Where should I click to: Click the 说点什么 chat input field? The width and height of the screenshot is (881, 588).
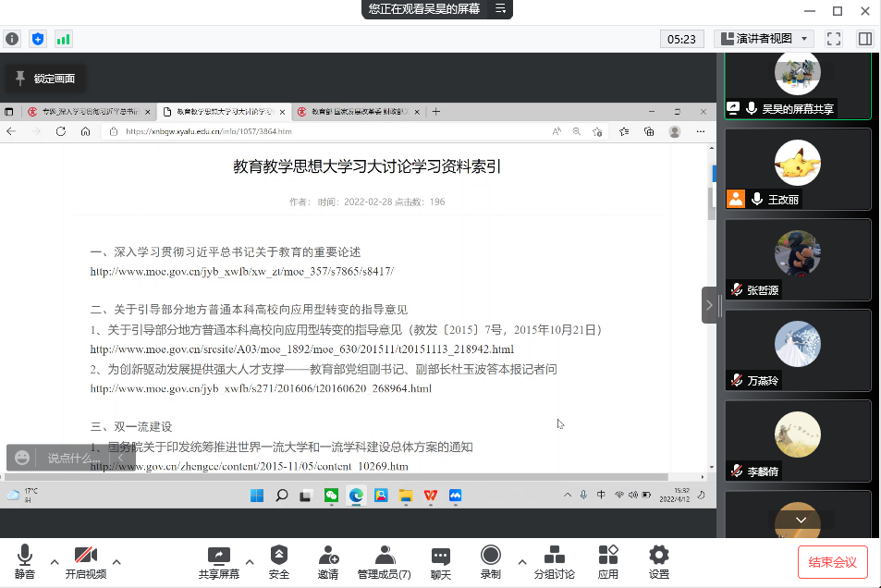[73, 458]
